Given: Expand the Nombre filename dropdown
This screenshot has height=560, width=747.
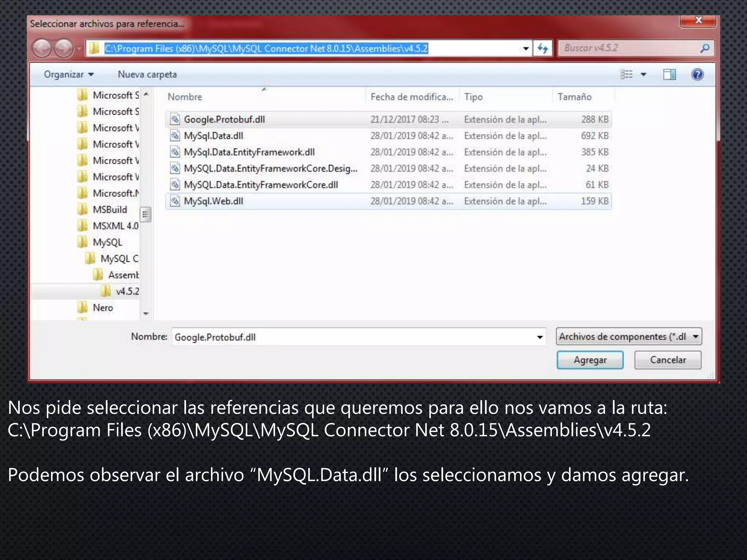Looking at the screenshot, I should (540, 337).
